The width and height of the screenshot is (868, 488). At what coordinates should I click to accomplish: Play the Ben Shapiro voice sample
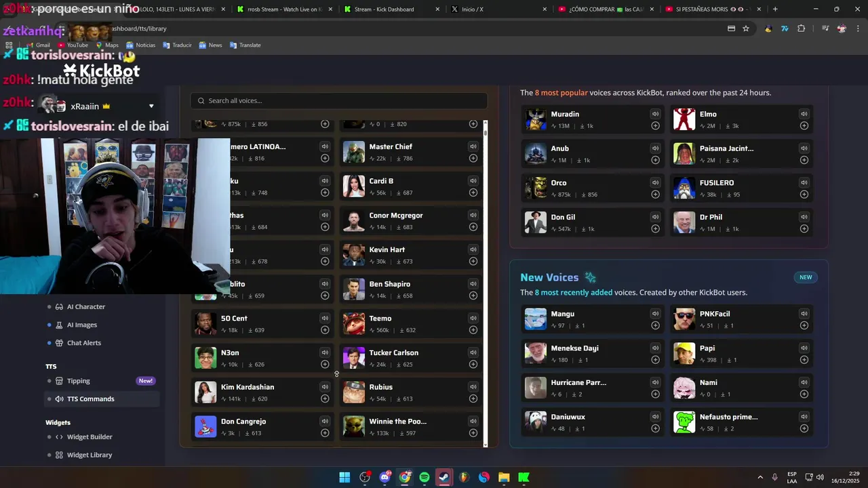click(x=473, y=284)
